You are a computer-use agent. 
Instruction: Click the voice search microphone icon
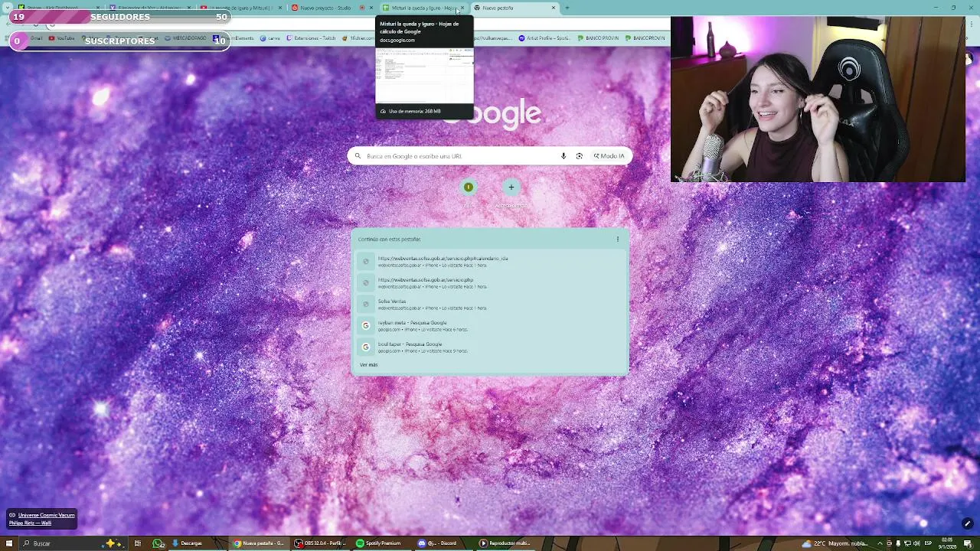pyautogui.click(x=563, y=156)
